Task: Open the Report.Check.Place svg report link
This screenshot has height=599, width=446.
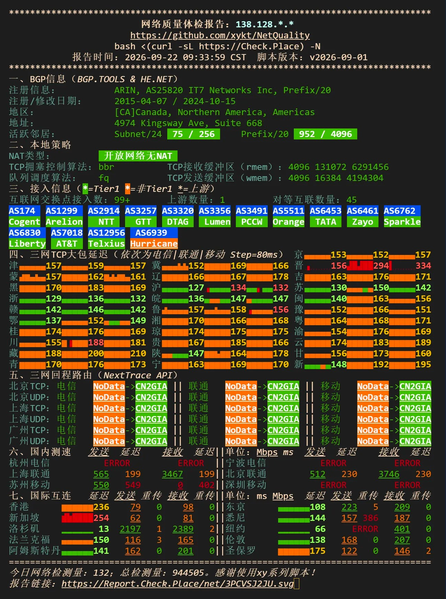Action: 178,584
